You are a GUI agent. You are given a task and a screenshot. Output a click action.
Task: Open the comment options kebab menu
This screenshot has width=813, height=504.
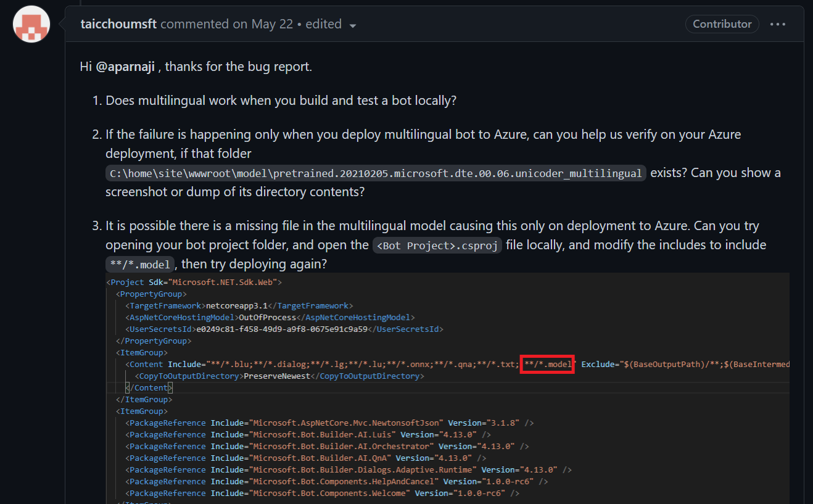click(778, 24)
